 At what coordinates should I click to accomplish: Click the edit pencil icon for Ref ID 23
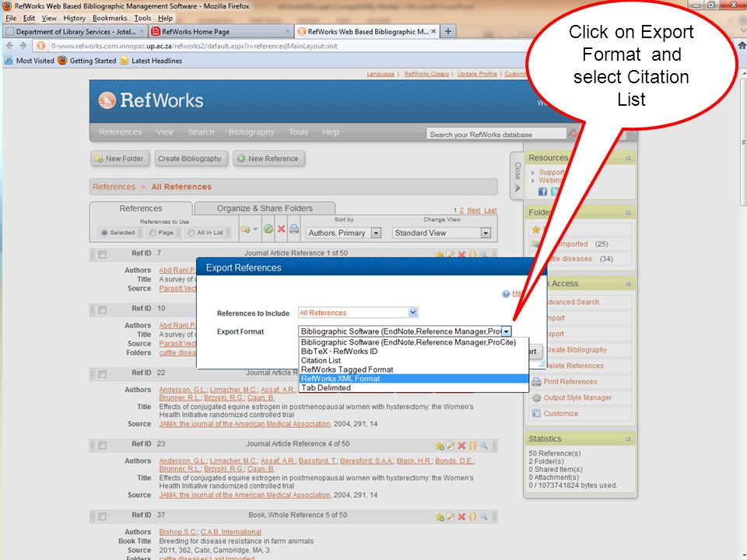[x=451, y=446]
